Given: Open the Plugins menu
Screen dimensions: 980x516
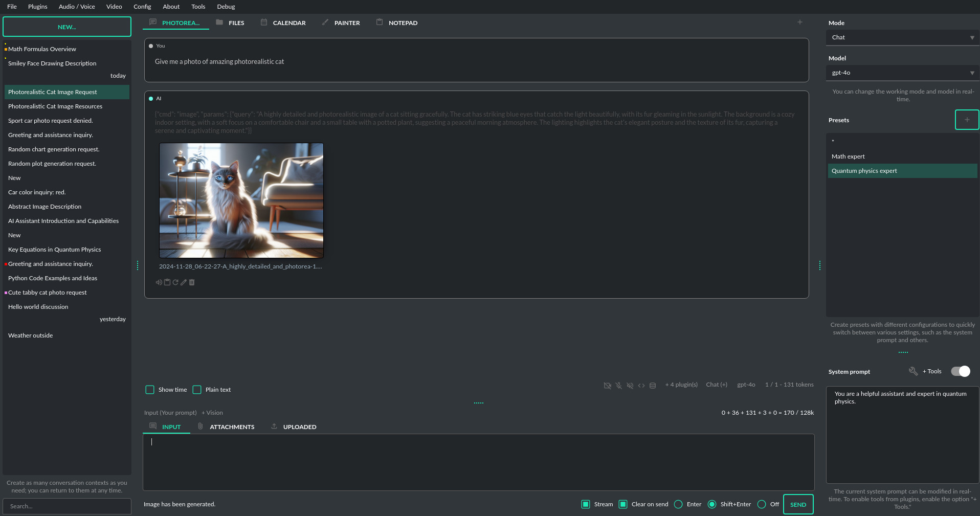Looking at the screenshot, I should point(37,7).
